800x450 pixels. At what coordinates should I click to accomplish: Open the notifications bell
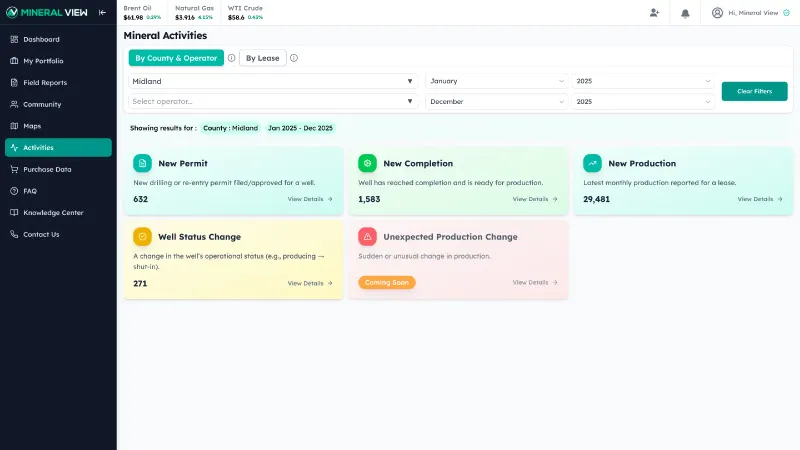pos(685,13)
